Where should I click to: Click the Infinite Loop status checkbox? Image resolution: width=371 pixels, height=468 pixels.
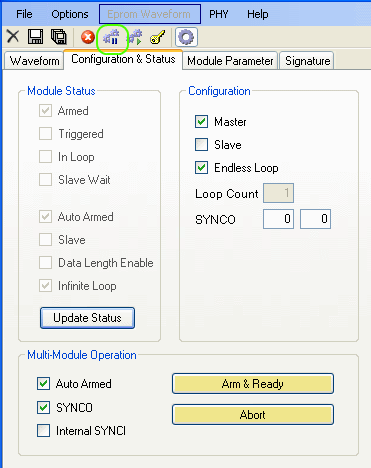click(45, 285)
